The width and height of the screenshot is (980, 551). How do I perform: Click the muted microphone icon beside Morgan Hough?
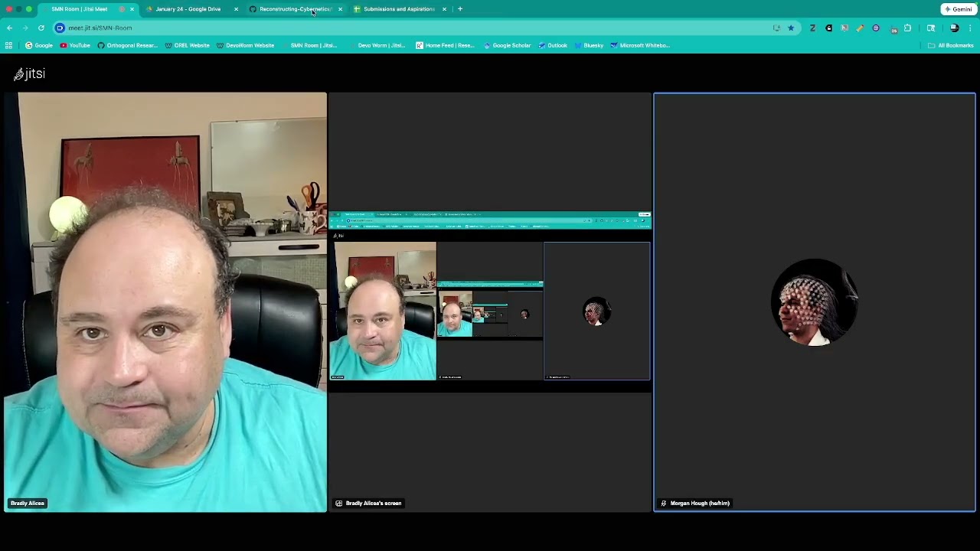[664, 504]
